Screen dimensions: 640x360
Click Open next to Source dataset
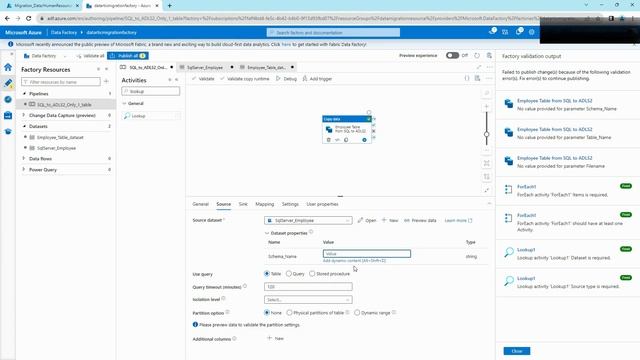[x=367, y=220]
